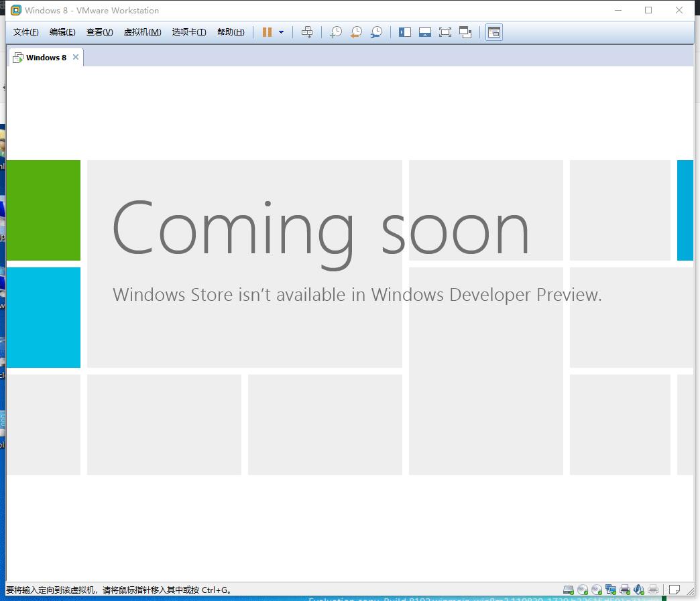The image size is (700, 601).
Task: Click the Ctrl+G status bar hint text
Action: point(119,590)
